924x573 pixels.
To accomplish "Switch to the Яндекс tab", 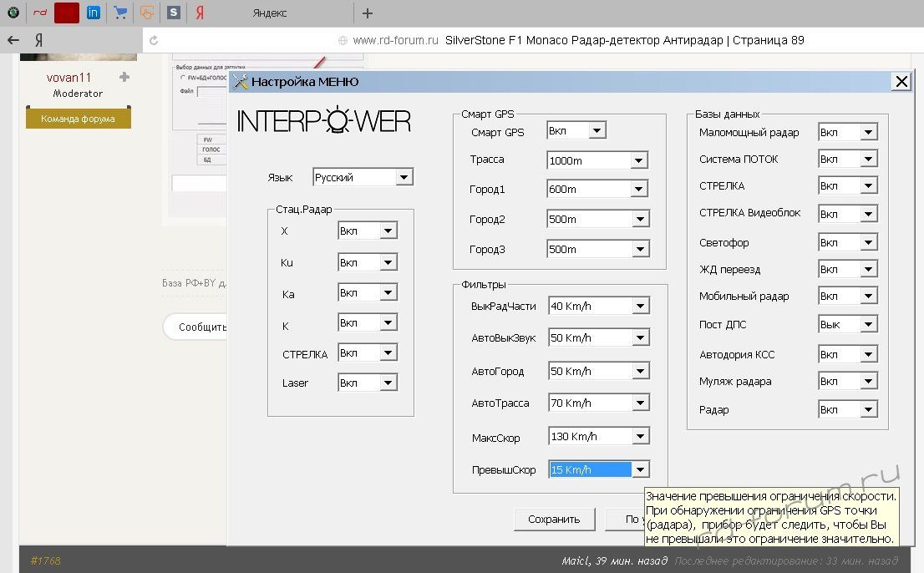I will coord(269,13).
